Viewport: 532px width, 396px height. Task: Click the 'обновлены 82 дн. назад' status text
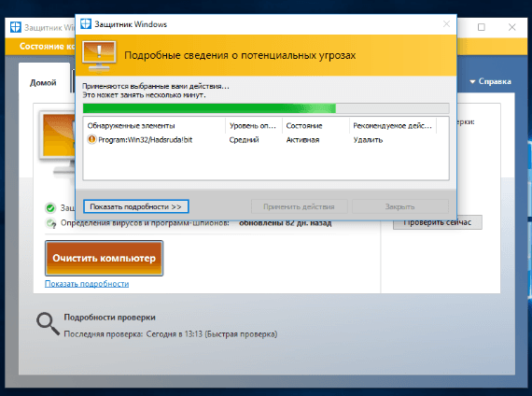286,223
